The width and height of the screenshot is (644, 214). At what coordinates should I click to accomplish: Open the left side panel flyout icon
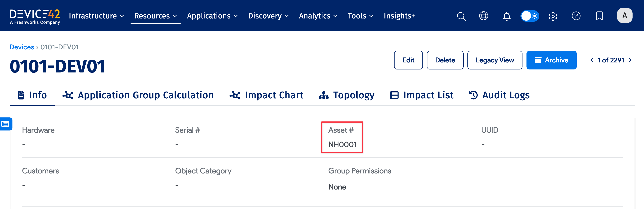[5, 123]
